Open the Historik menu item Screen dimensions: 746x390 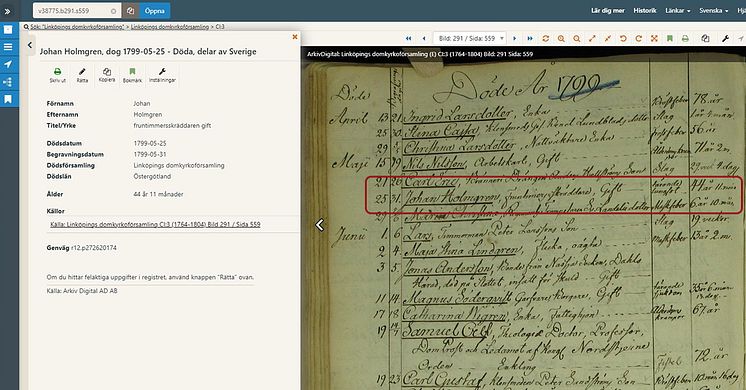[x=645, y=10]
